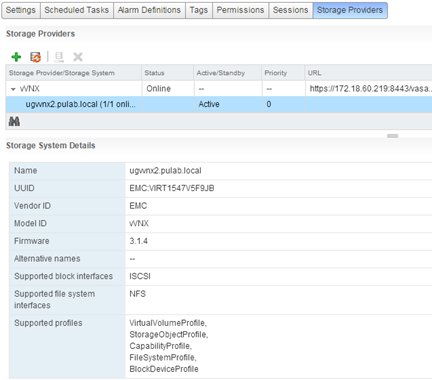This screenshot has height=380, width=432.
Task: Open the Scheduled Tasks tab
Action: click(x=77, y=10)
